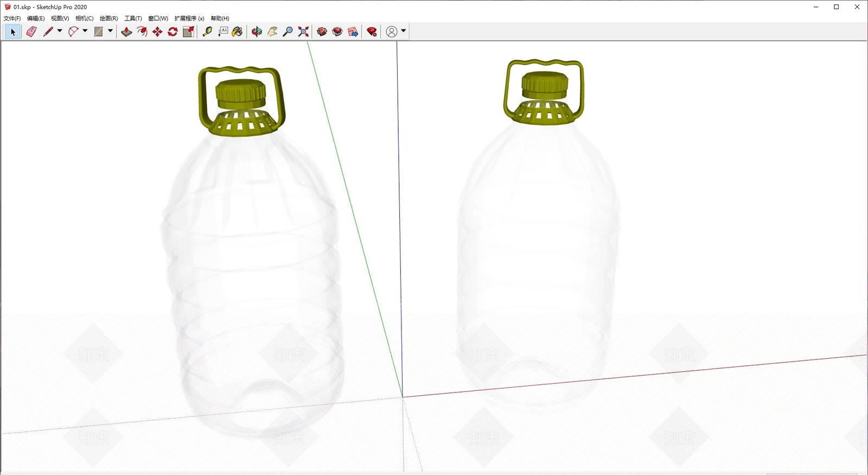The width and height of the screenshot is (868, 475).
Task: Select the Arc tool
Action: 73,32
